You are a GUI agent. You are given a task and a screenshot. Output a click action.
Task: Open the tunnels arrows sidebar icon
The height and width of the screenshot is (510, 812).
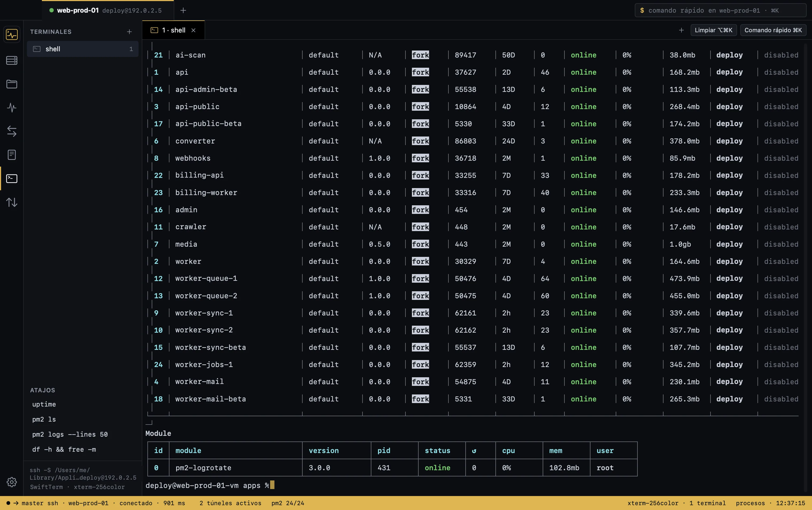[12, 131]
